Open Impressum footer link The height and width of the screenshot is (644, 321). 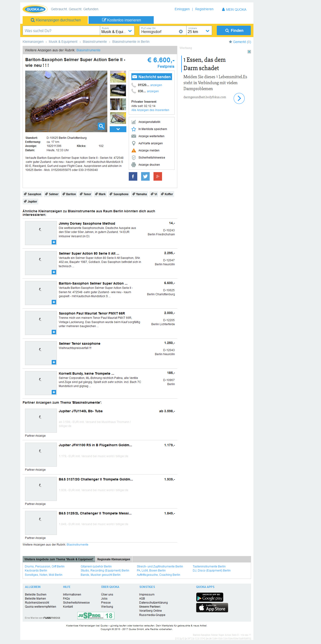pyautogui.click(x=147, y=595)
